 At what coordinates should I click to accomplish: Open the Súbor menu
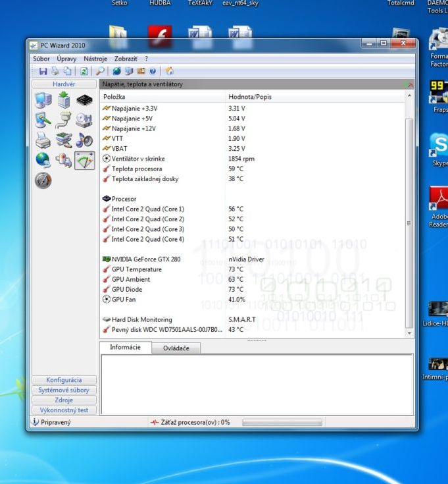(41, 59)
